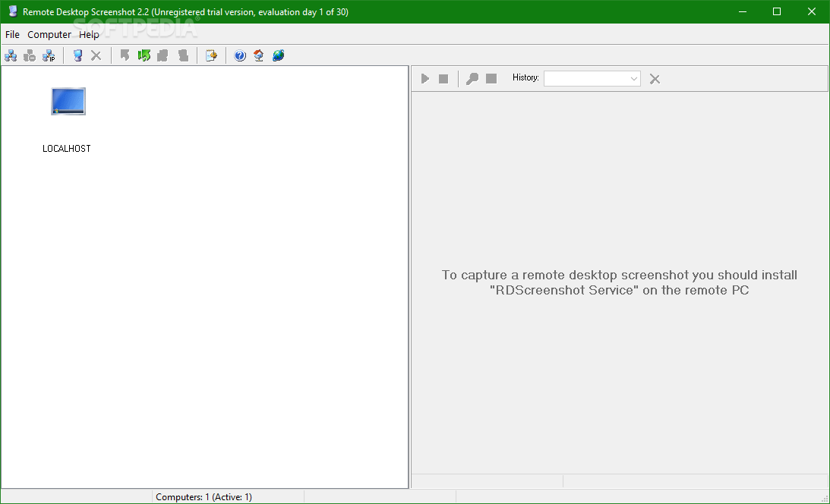Open the Help menu
830x504 pixels.
click(89, 34)
